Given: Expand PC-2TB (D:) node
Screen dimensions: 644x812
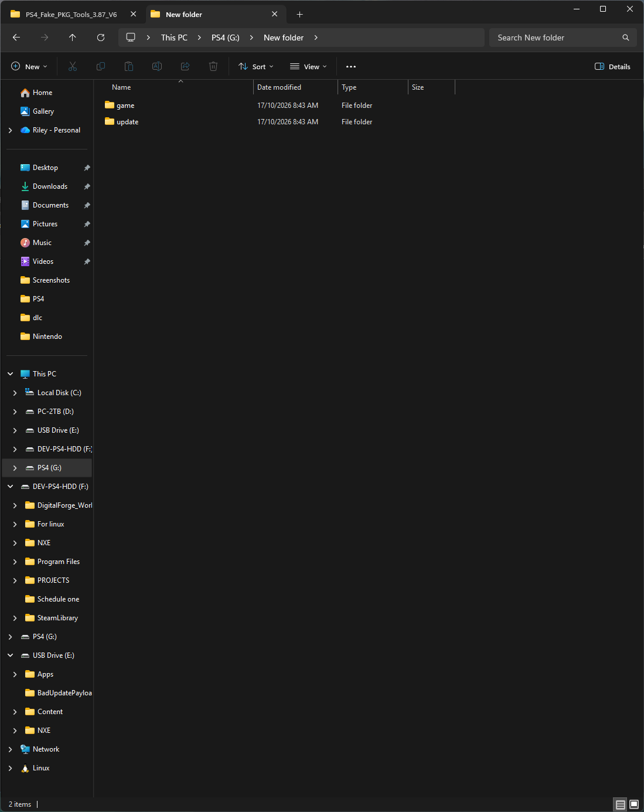Looking at the screenshot, I should [15, 412].
